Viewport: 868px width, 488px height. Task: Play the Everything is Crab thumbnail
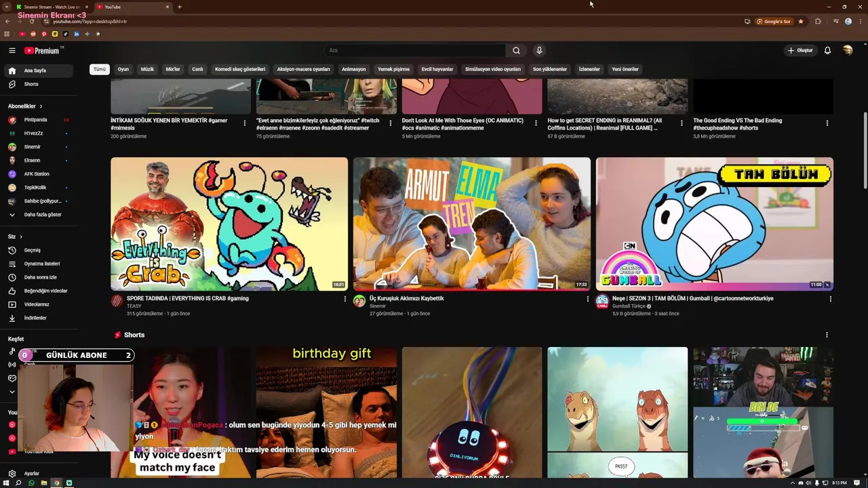click(x=229, y=224)
